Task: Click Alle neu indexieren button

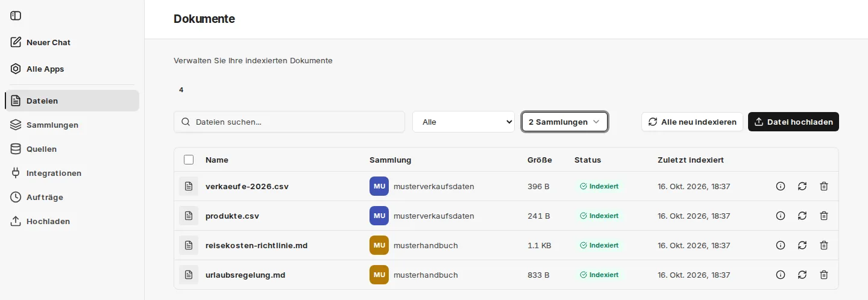Action: (692, 122)
